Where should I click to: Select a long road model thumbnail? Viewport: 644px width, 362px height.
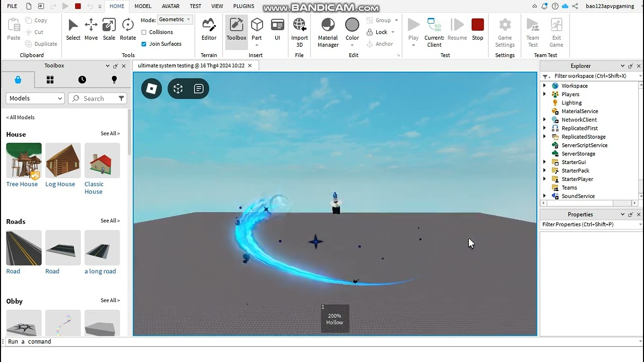[x=102, y=248]
